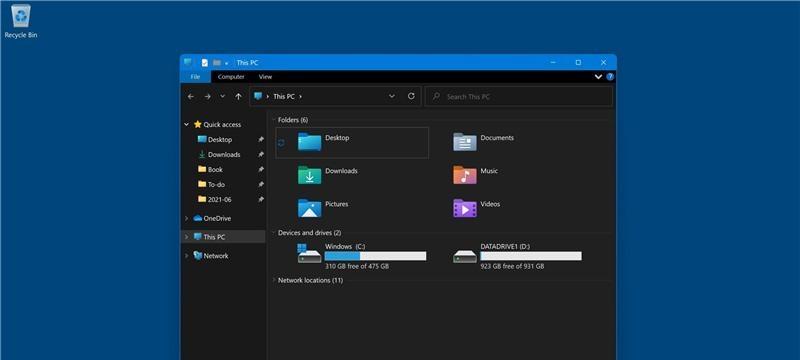The width and height of the screenshot is (800, 360).
Task: Click the pin icon next to Desktop
Action: [x=261, y=140]
